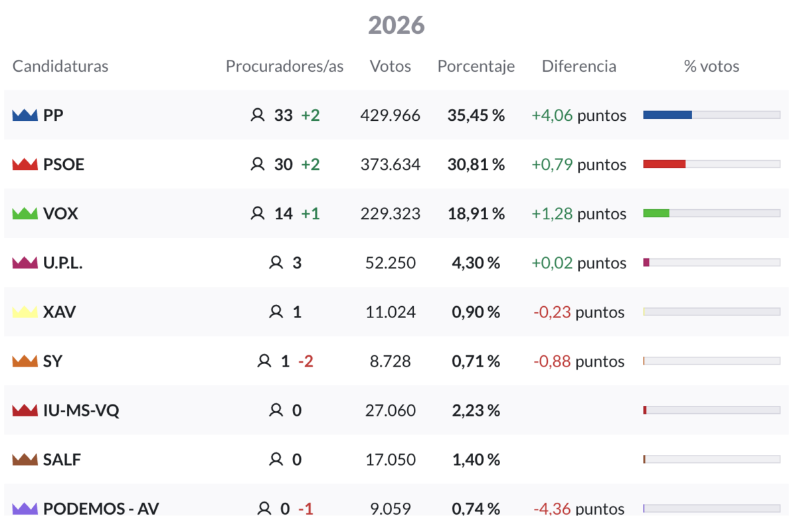Screen dimensions: 797x532
Task: Click the purple PODEMOS - AV crown icon
Action: tap(25, 509)
